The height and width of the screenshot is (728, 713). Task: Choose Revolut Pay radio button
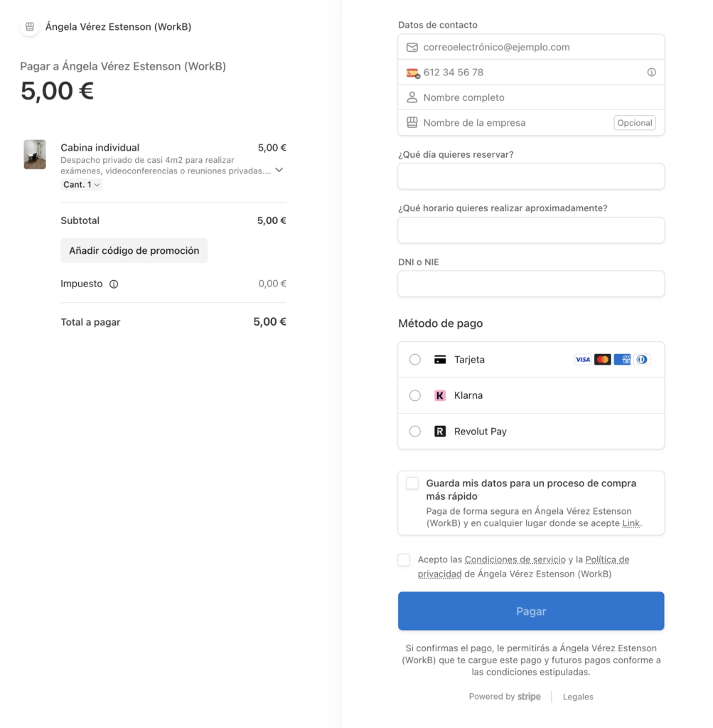(415, 432)
